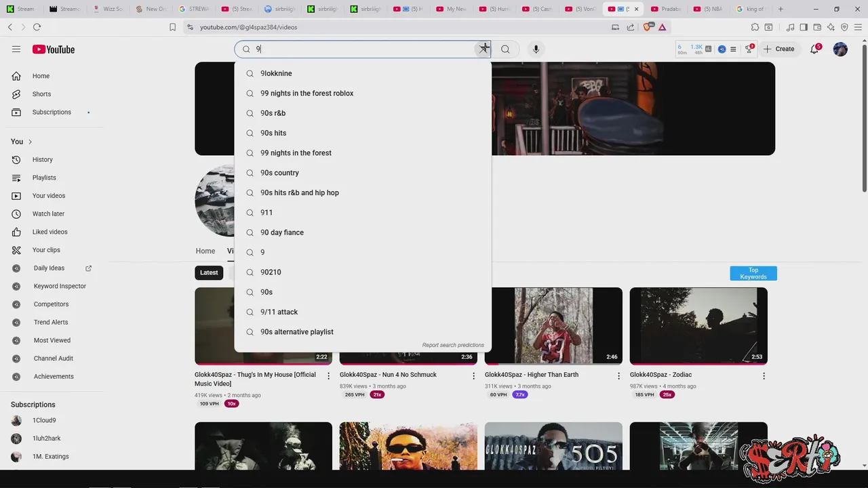The height and width of the screenshot is (488, 868).
Task: Select 99 nights in the forest roblox suggestion
Action: [363, 93]
